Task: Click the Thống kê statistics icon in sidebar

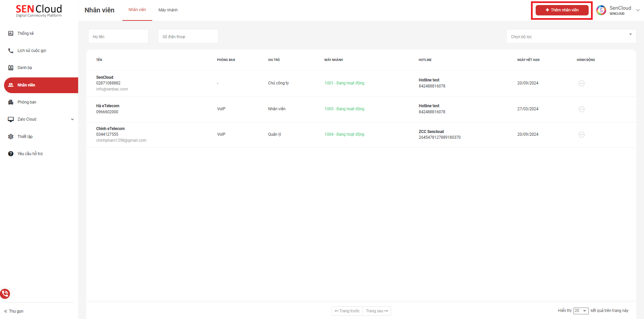Action: tap(11, 34)
